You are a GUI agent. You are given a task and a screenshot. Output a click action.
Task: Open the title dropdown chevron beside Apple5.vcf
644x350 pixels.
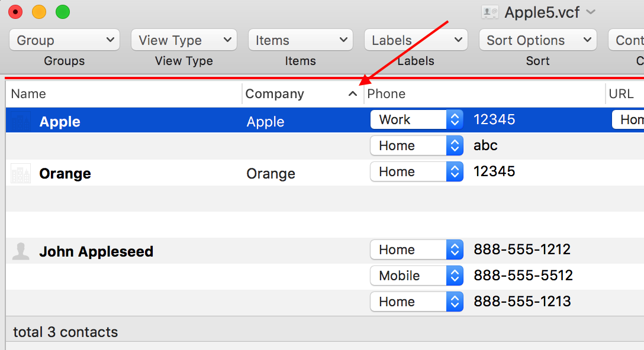[x=590, y=12]
